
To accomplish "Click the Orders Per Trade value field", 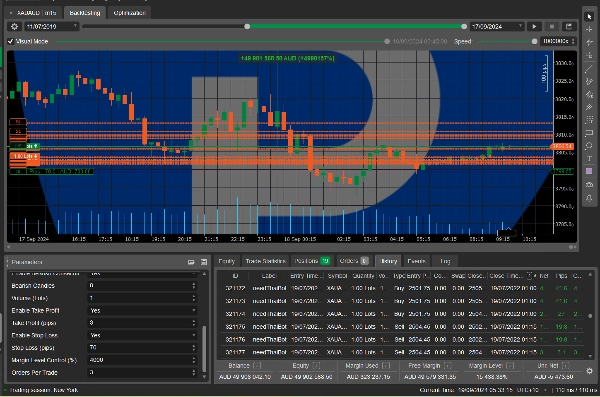I will click(x=142, y=372).
